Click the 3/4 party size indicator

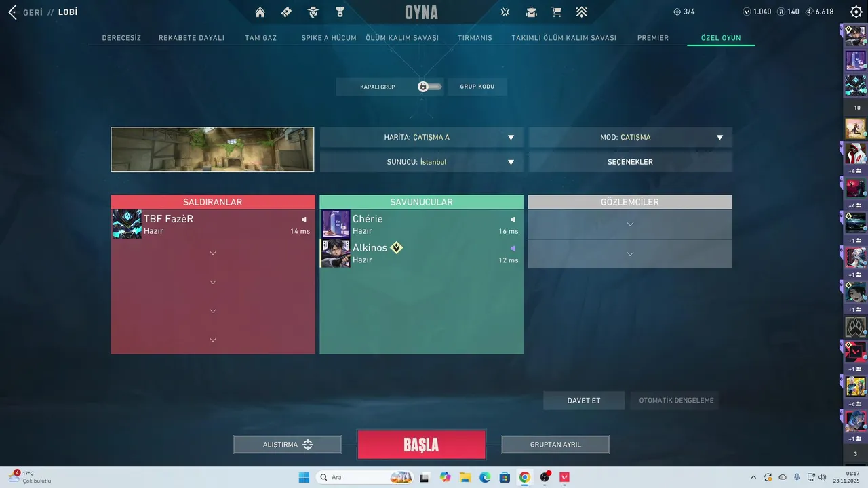684,12
